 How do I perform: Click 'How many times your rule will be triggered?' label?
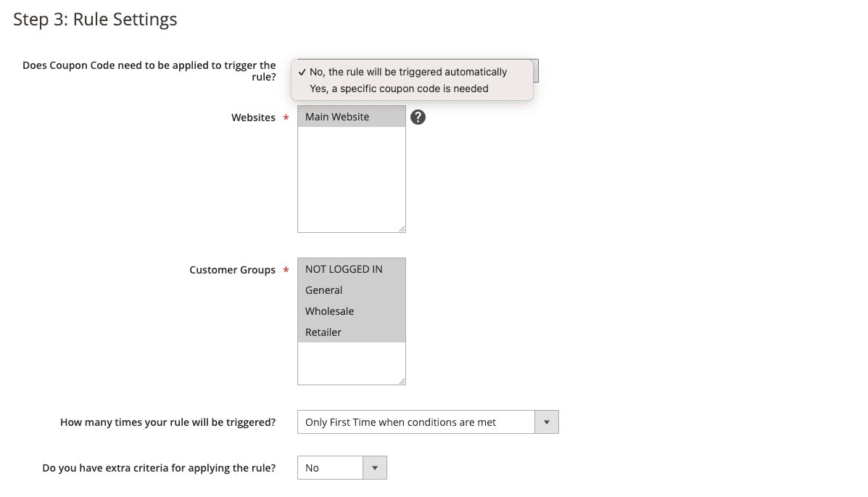[x=168, y=422]
